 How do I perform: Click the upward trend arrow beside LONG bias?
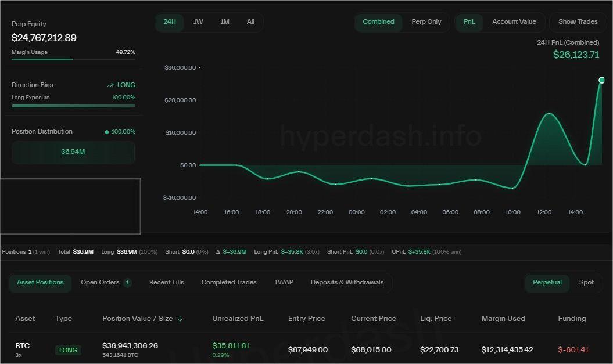pos(110,85)
